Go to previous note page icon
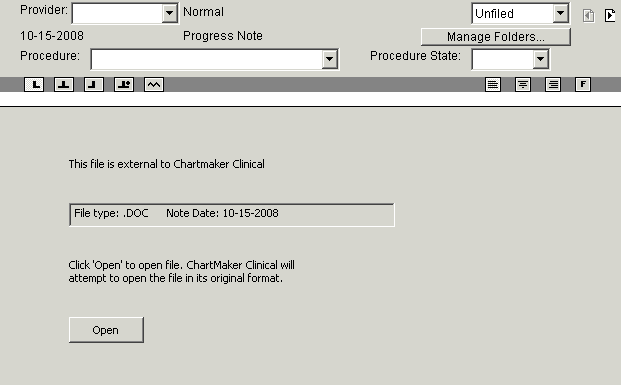This screenshot has height=385, width=621. [x=589, y=15]
